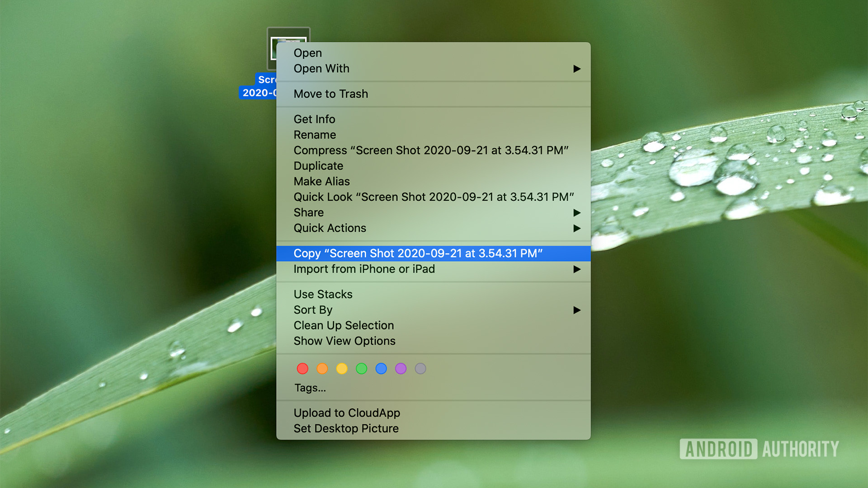This screenshot has width=868, height=488.
Task: Select the red color tag dot
Action: [302, 368]
